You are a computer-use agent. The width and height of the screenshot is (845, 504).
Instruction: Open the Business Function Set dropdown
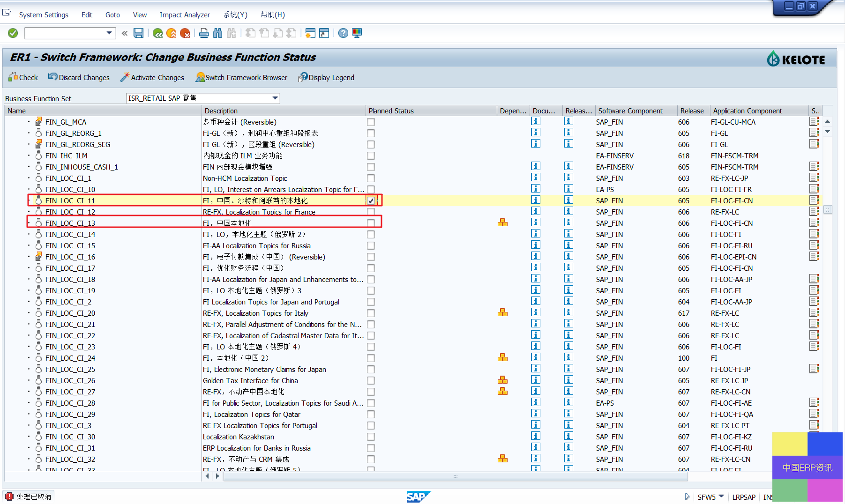(275, 98)
